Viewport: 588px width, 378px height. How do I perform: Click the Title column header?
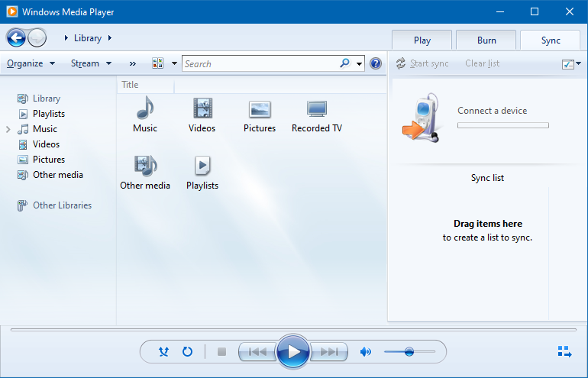point(146,85)
